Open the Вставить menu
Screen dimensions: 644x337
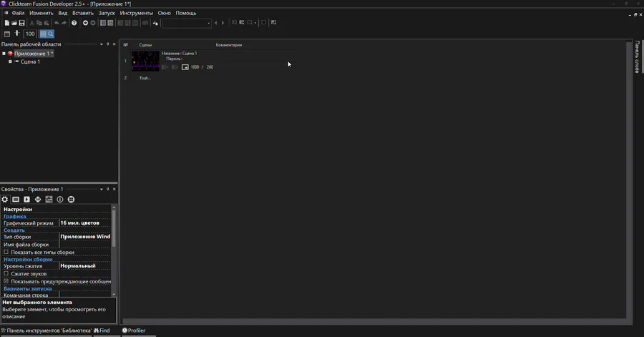pos(83,13)
